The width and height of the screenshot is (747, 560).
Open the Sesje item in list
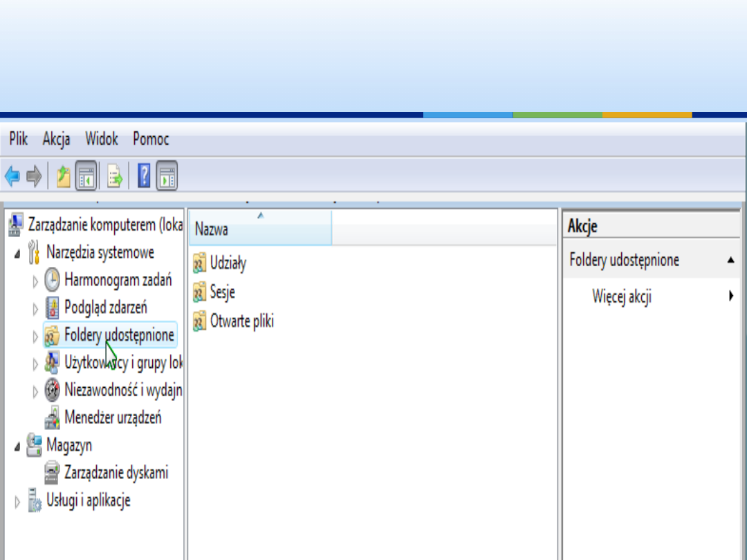222,292
